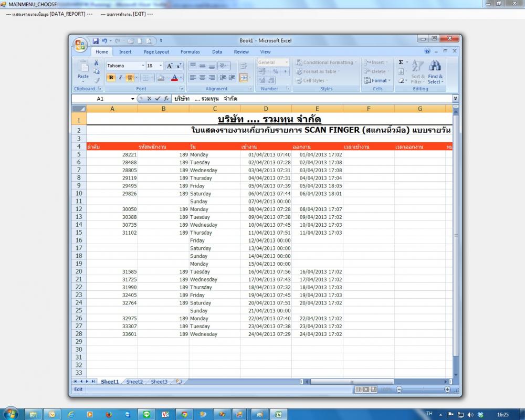The width and height of the screenshot is (525, 420).
Task: Cancel the formula bar entry
Action: tap(149, 99)
